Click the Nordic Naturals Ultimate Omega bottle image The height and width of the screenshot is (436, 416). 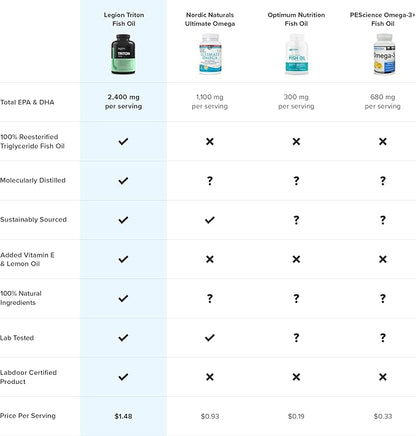click(x=210, y=54)
